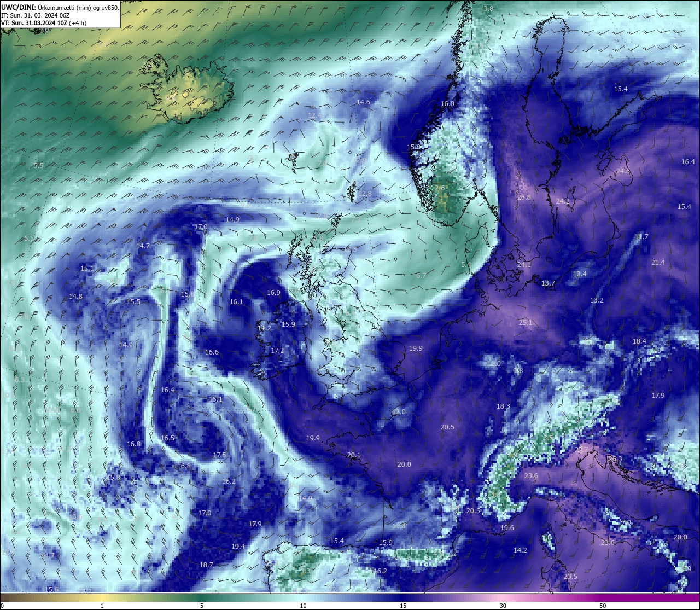This screenshot has width=700, height=610.
Task: Click the map value 16.6
Action: tap(212, 352)
